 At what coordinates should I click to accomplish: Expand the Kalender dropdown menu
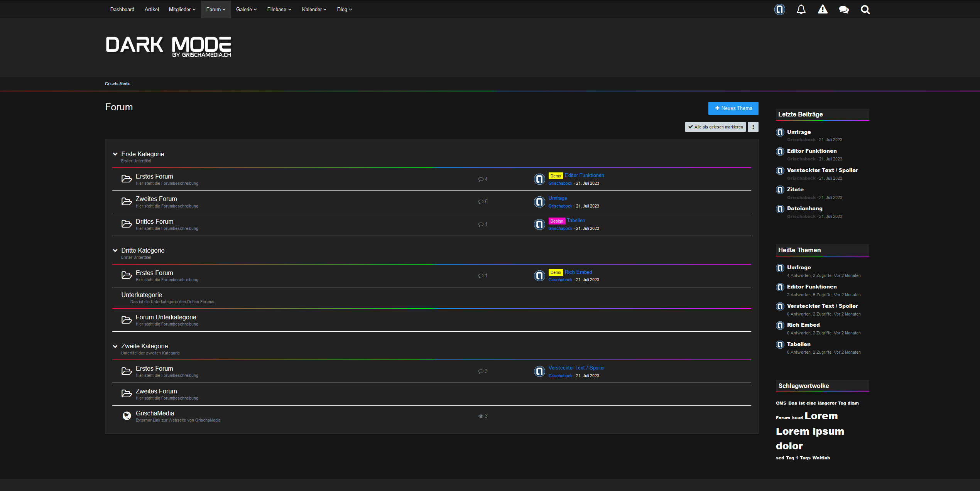(x=314, y=10)
